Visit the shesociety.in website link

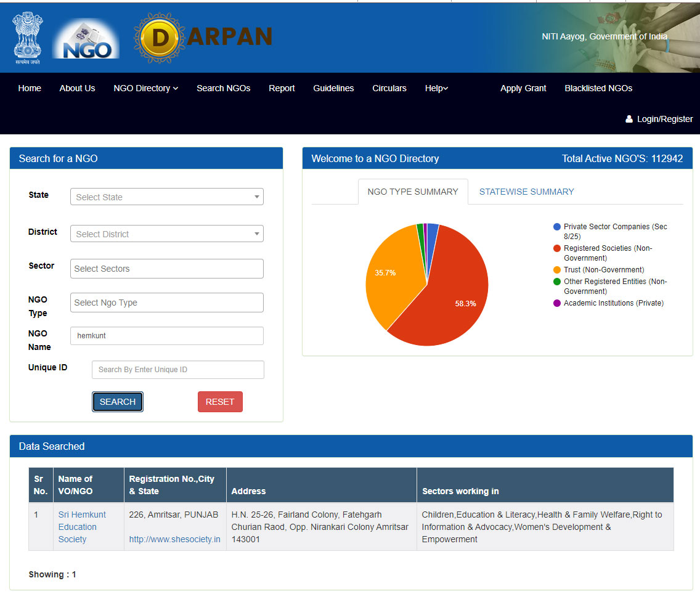(x=174, y=539)
